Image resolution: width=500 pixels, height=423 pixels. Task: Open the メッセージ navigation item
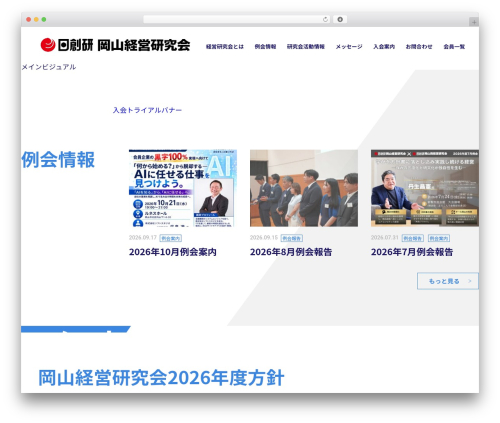coord(349,47)
